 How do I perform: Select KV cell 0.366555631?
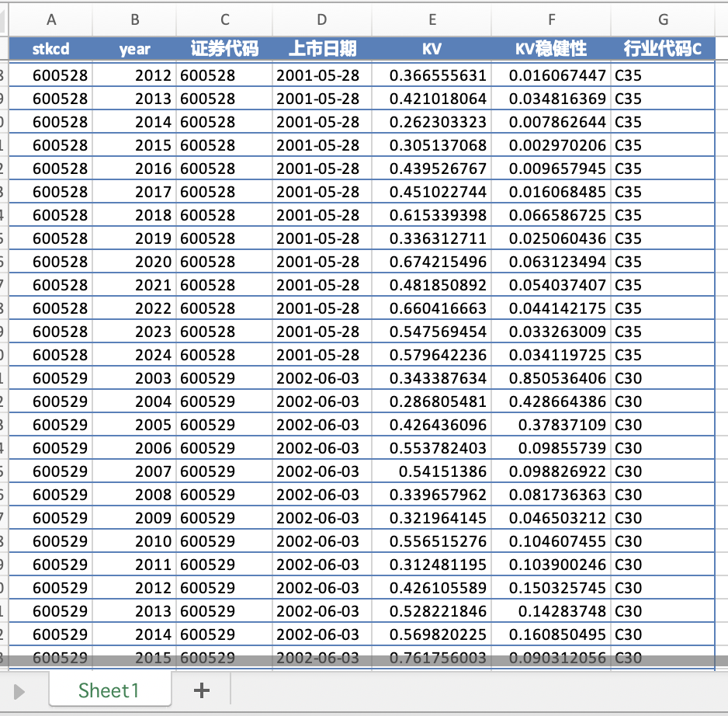coord(432,75)
